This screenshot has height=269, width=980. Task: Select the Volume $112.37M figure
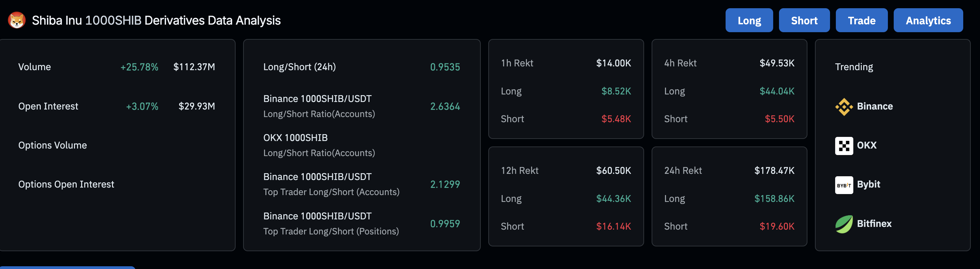tap(194, 67)
